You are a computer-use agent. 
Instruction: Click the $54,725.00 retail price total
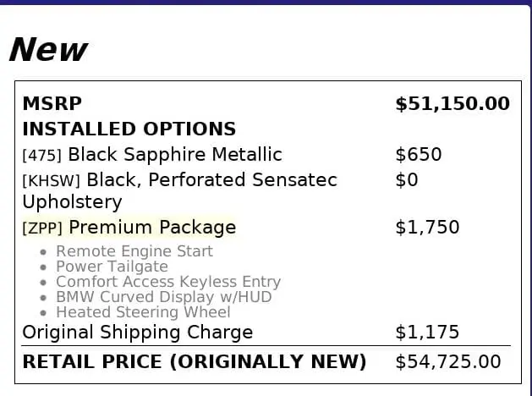click(x=447, y=362)
